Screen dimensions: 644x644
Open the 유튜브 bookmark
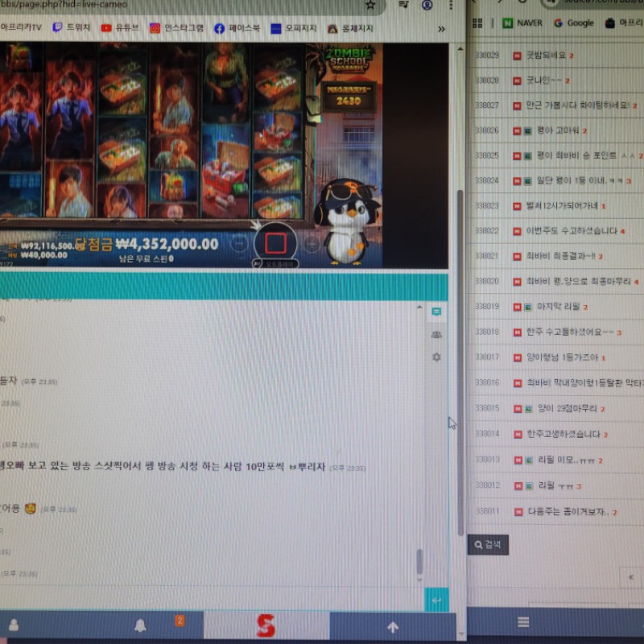[x=120, y=27]
